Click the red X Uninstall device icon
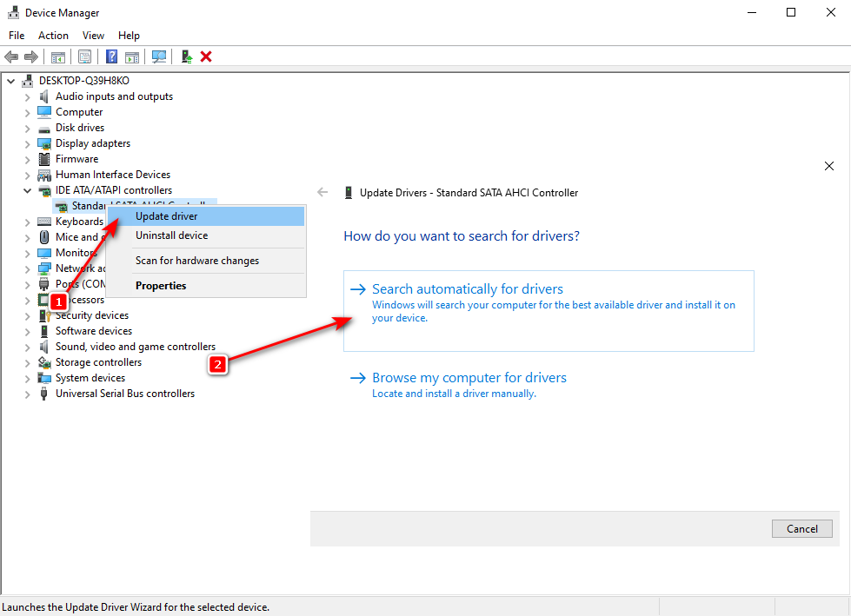 (x=206, y=56)
